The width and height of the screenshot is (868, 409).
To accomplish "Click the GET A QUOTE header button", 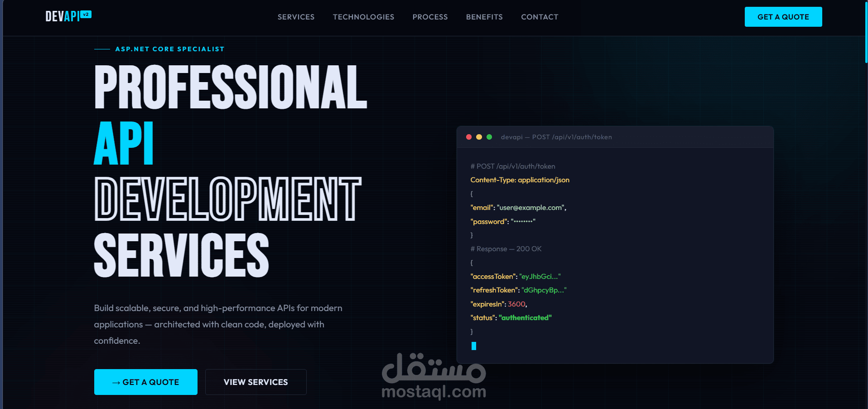I will (783, 17).
